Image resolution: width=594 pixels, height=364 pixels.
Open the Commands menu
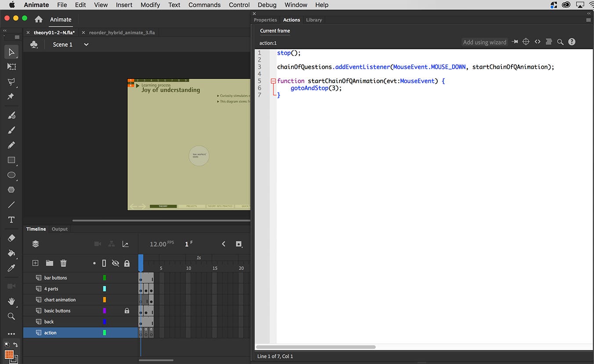click(204, 5)
